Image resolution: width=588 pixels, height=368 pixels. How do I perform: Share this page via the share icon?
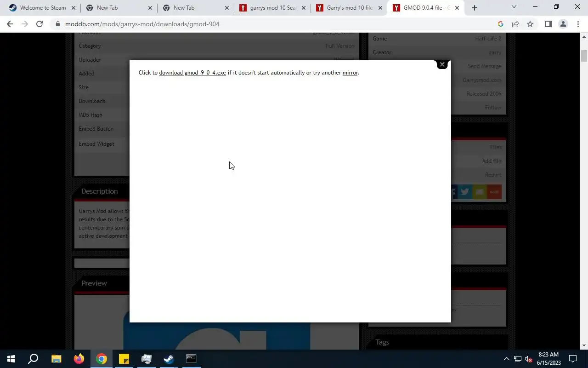click(x=515, y=24)
